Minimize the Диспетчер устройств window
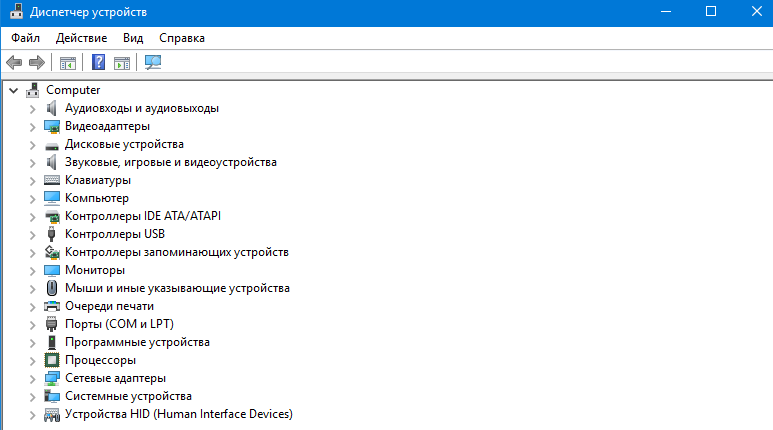 (x=666, y=11)
